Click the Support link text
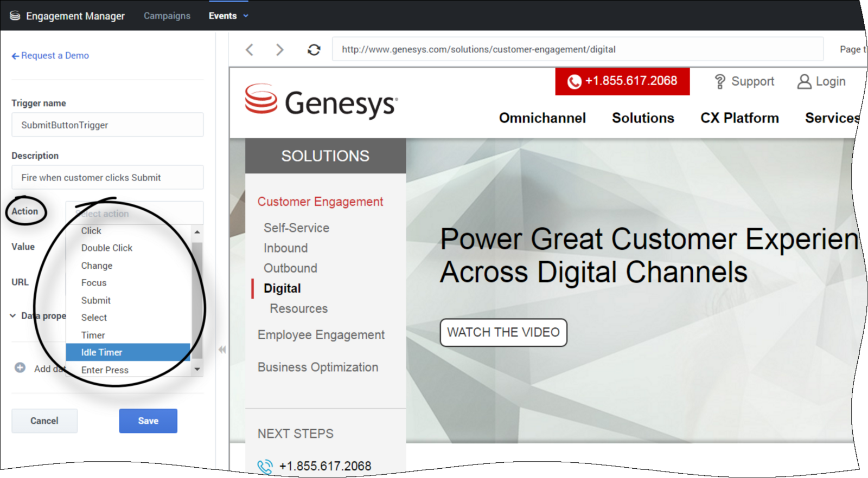 pos(752,81)
